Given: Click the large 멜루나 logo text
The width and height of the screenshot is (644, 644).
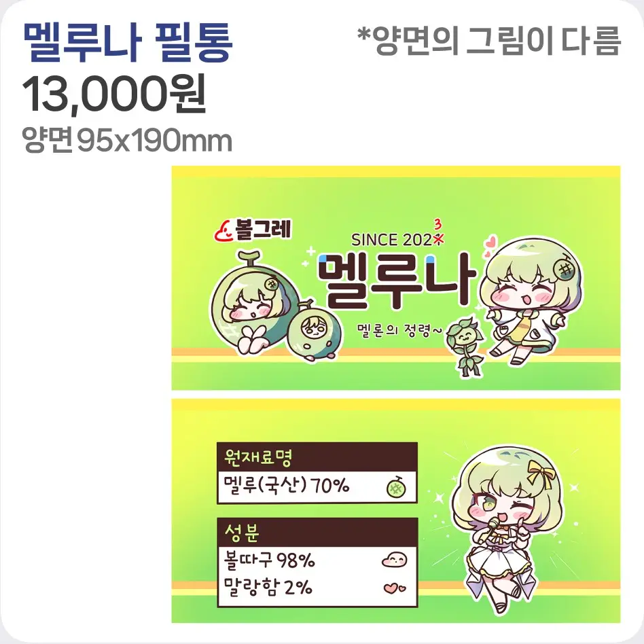Looking at the screenshot, I should [x=396, y=282].
